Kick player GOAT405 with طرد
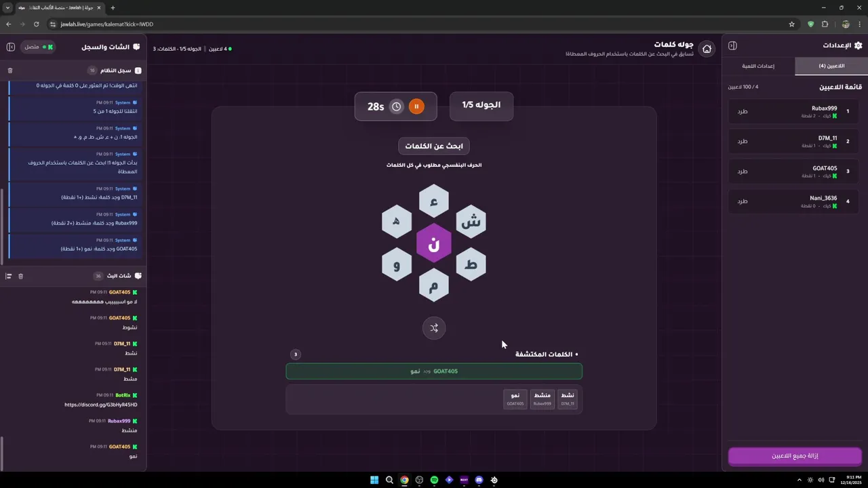 click(743, 171)
